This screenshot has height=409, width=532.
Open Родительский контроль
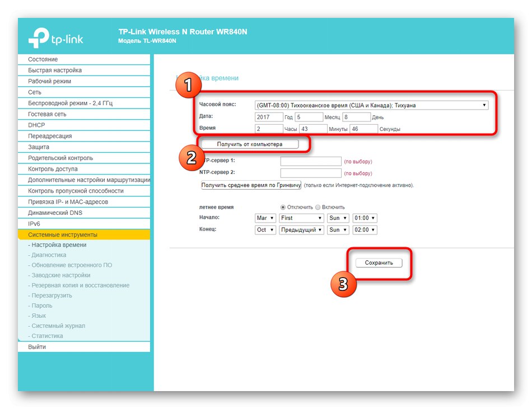(84, 158)
